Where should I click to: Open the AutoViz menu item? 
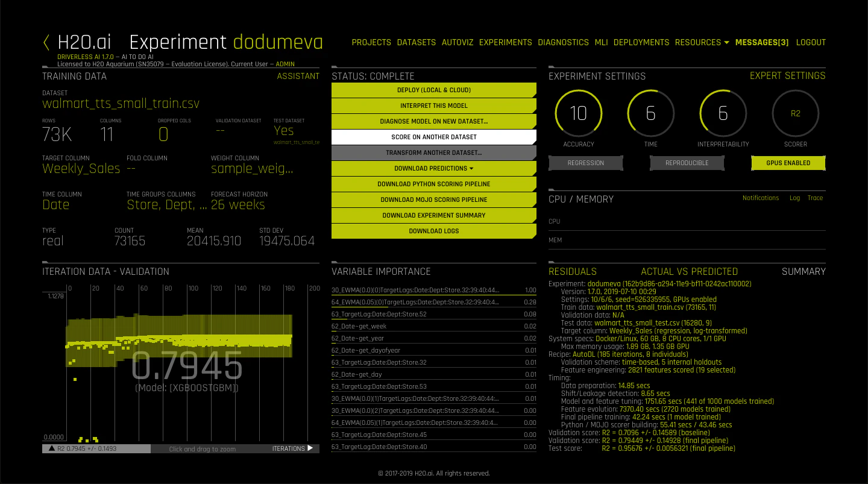click(458, 42)
